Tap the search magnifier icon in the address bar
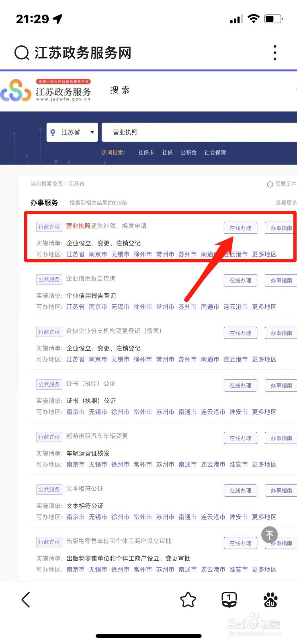The height and width of the screenshot is (644, 297). (22, 53)
